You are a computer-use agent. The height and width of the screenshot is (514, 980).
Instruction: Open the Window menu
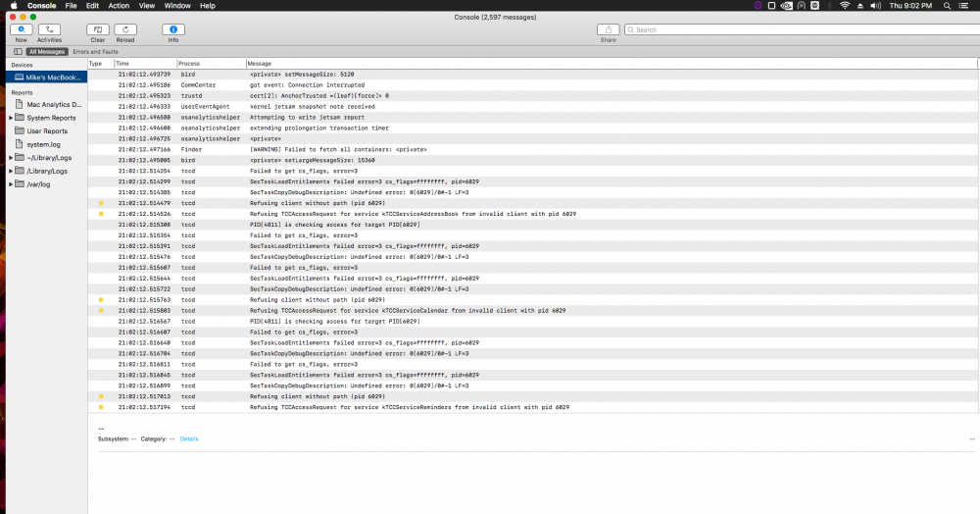click(x=177, y=6)
